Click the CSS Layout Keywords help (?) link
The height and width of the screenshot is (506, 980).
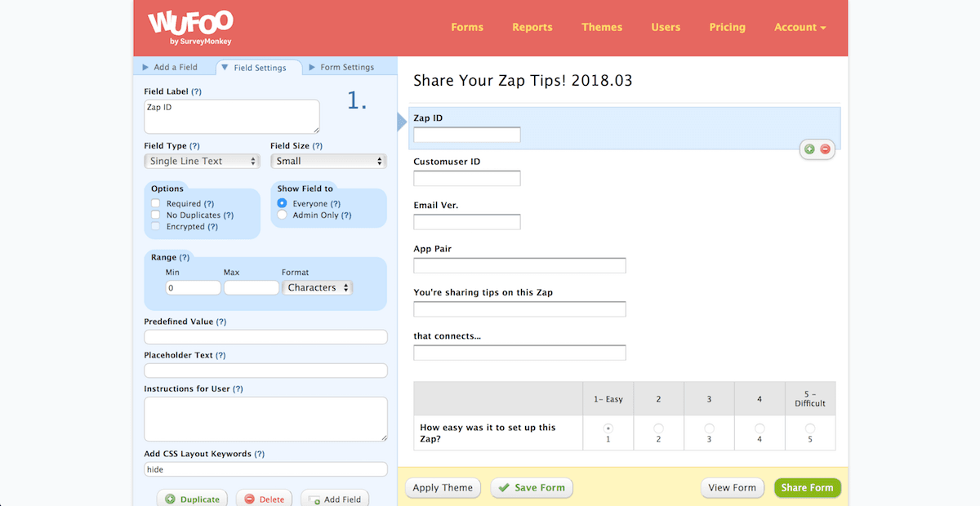tap(259, 454)
